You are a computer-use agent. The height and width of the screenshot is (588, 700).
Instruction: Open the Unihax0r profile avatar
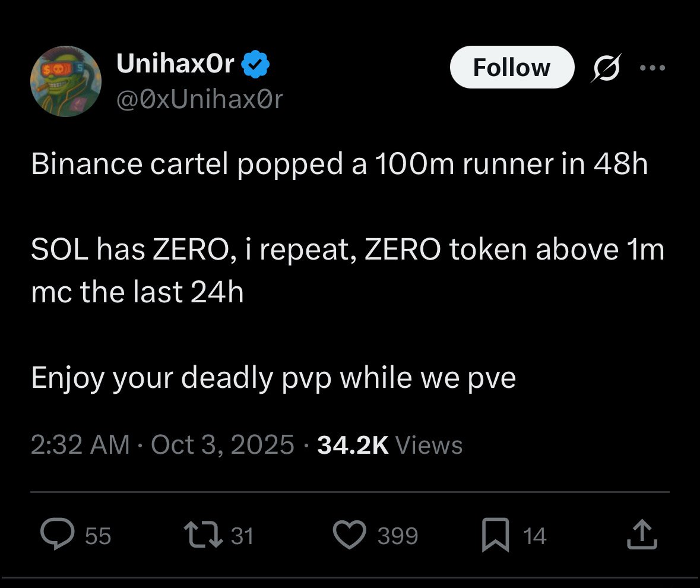coord(66,81)
